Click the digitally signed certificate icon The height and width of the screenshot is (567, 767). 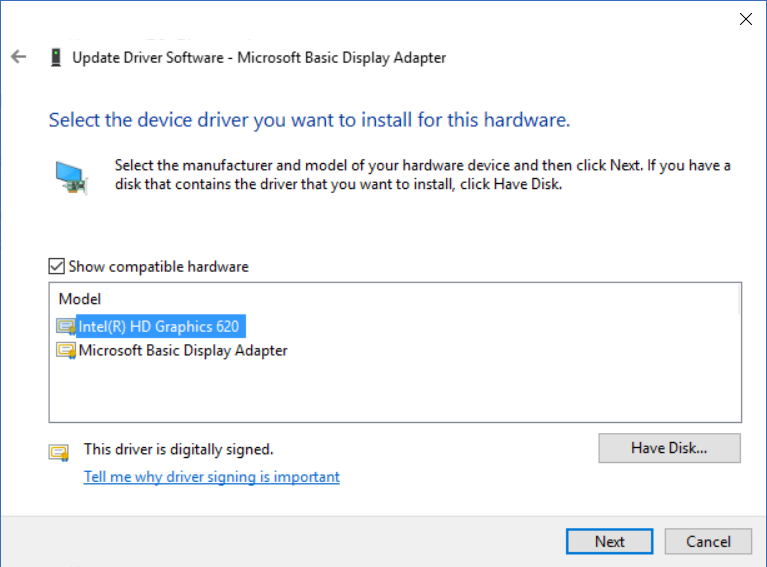(59, 452)
